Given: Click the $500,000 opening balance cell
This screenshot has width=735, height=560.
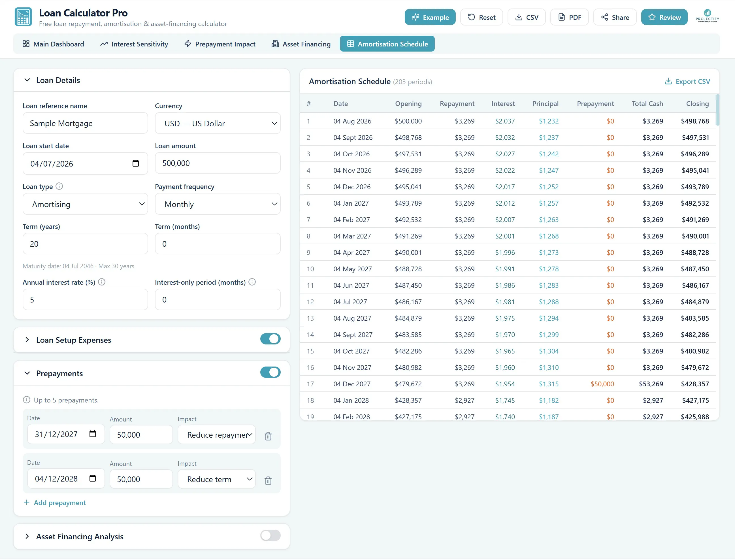Looking at the screenshot, I should [x=408, y=121].
